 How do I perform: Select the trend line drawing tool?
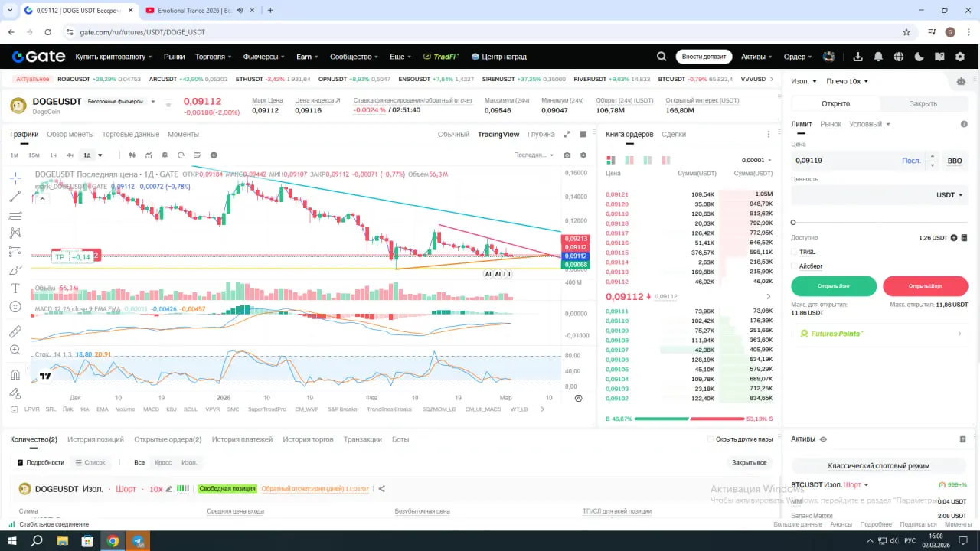[x=15, y=197]
